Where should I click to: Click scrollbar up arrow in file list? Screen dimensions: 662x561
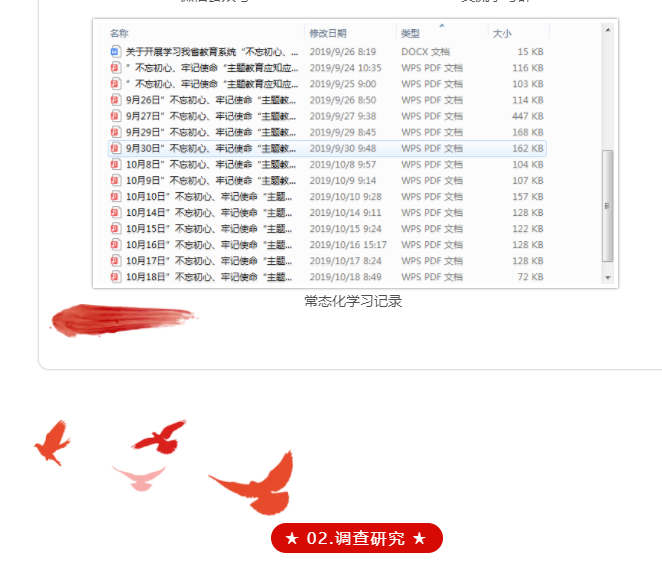[607, 30]
